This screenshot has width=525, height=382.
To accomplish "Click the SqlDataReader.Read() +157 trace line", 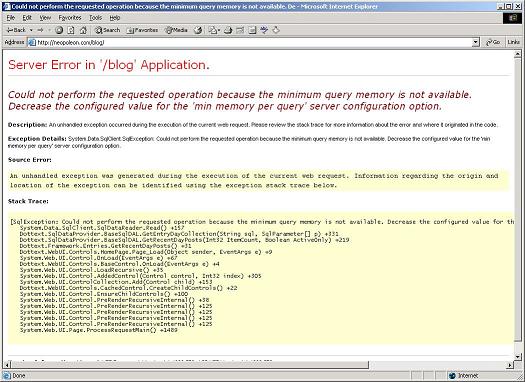I will coord(102,228).
